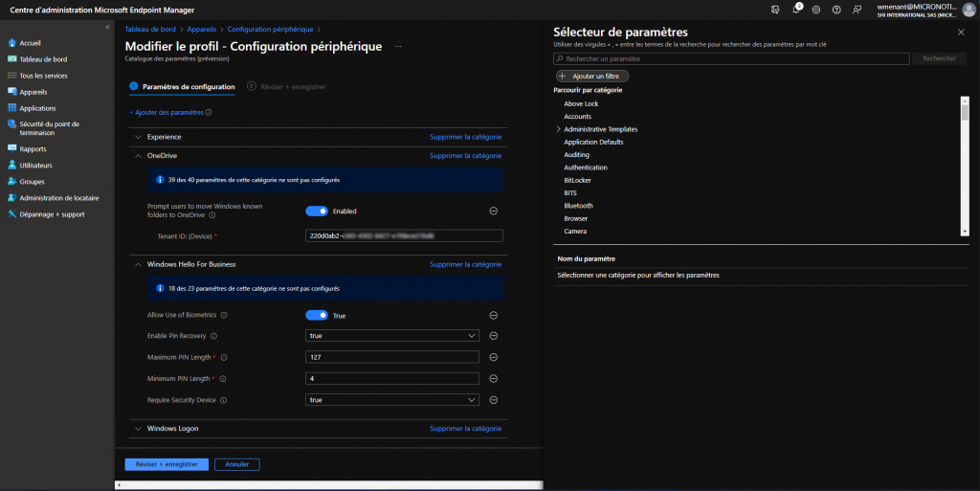Screen dimensions: 980x491
Task: Close the Sélecteur de paramètres panel
Action: click(961, 33)
